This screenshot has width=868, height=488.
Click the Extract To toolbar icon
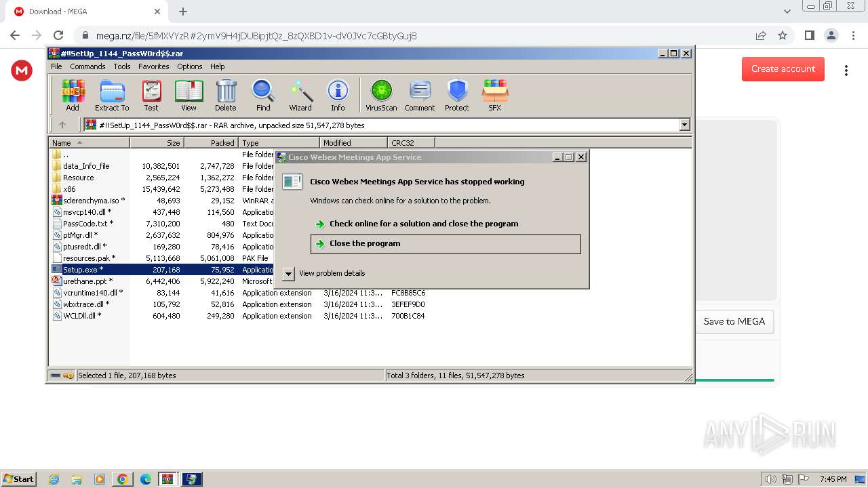click(x=112, y=95)
